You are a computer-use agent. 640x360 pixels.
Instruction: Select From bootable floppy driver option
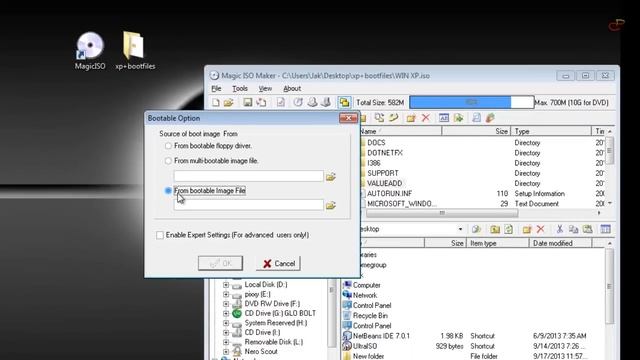(x=168, y=146)
